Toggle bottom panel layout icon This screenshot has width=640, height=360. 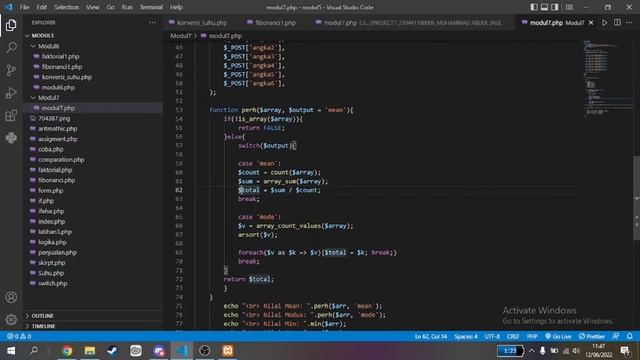(544, 7)
